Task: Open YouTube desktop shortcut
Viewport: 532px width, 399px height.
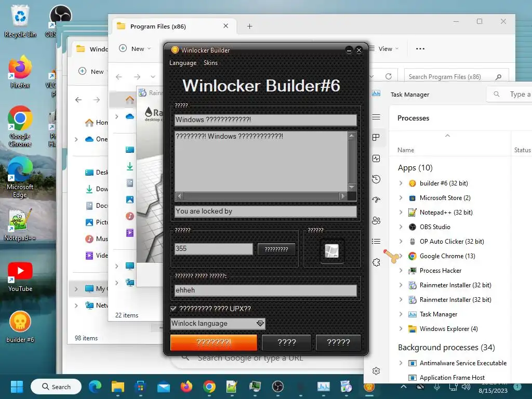Action: [20, 276]
